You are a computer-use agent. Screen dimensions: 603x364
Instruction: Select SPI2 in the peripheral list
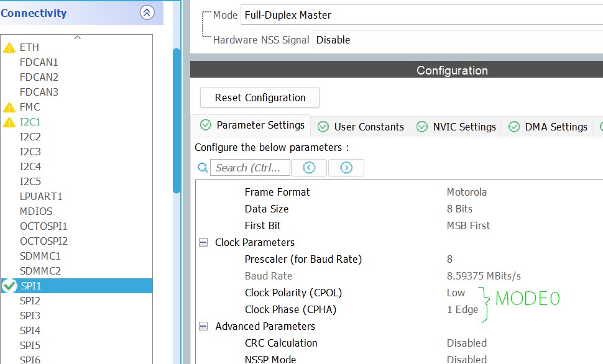(30, 301)
